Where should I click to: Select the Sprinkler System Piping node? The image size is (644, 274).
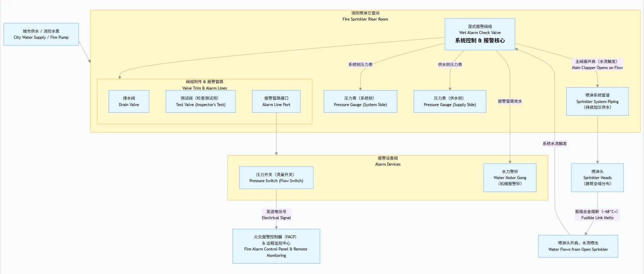[x=597, y=101]
